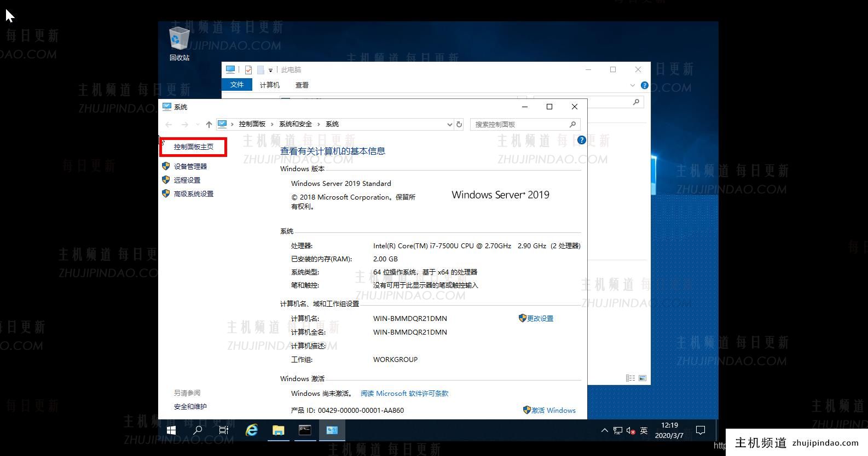Open 控制面板主页 link
Screen dimensions: 868x456
(x=194, y=147)
